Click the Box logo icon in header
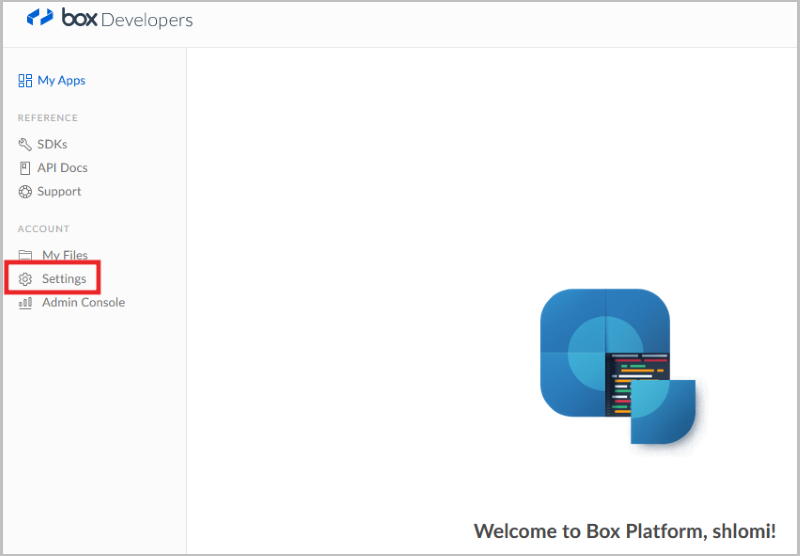This screenshot has width=800, height=556. [40, 17]
